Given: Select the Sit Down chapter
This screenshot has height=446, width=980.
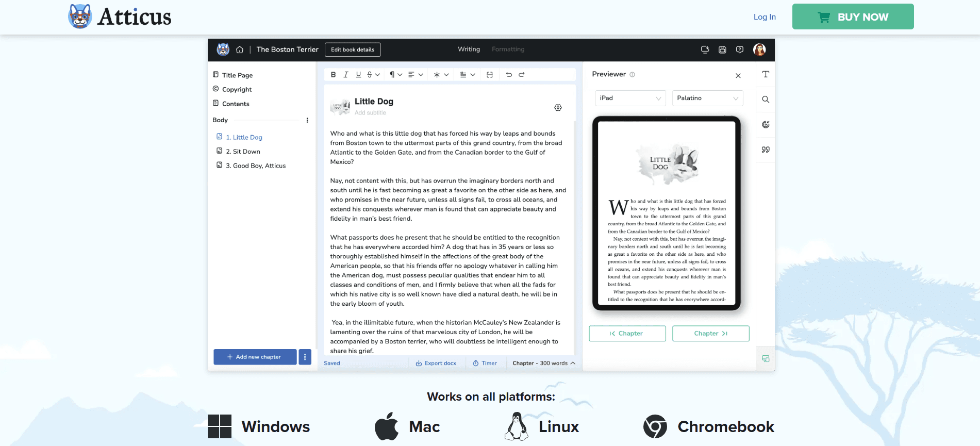Looking at the screenshot, I should (x=246, y=152).
